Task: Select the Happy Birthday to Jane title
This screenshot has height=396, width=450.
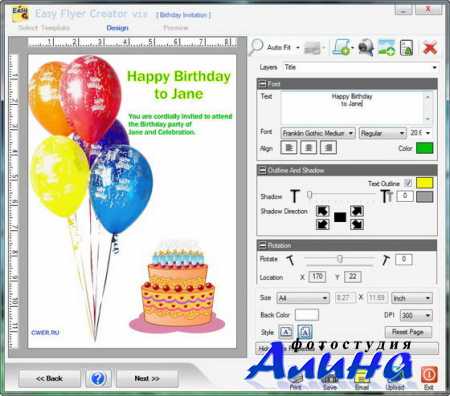Action: pos(179,85)
